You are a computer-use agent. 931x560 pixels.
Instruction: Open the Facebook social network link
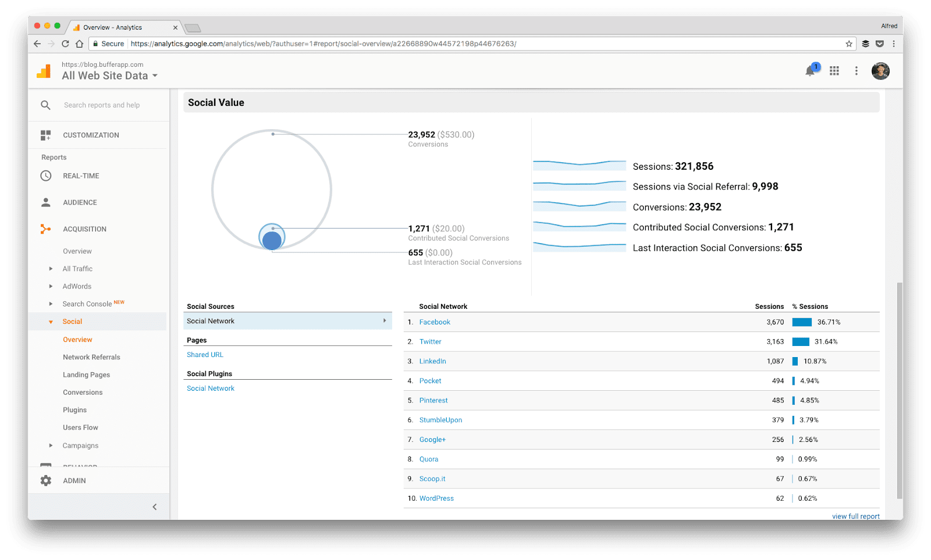click(x=435, y=322)
